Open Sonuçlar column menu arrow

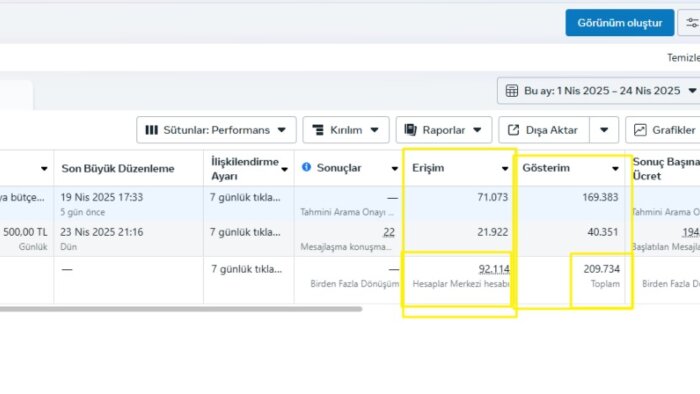(x=395, y=169)
